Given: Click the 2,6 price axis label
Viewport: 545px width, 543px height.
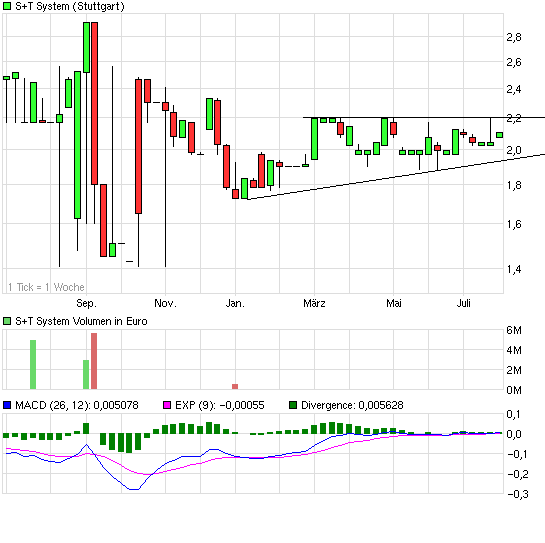Looking at the screenshot, I should pos(514,63).
